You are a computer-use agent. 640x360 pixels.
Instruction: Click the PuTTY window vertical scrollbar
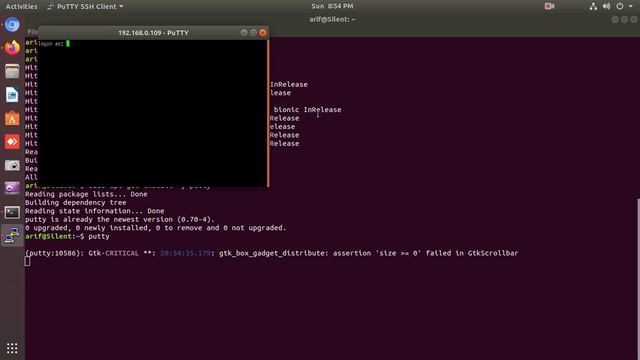click(268, 113)
